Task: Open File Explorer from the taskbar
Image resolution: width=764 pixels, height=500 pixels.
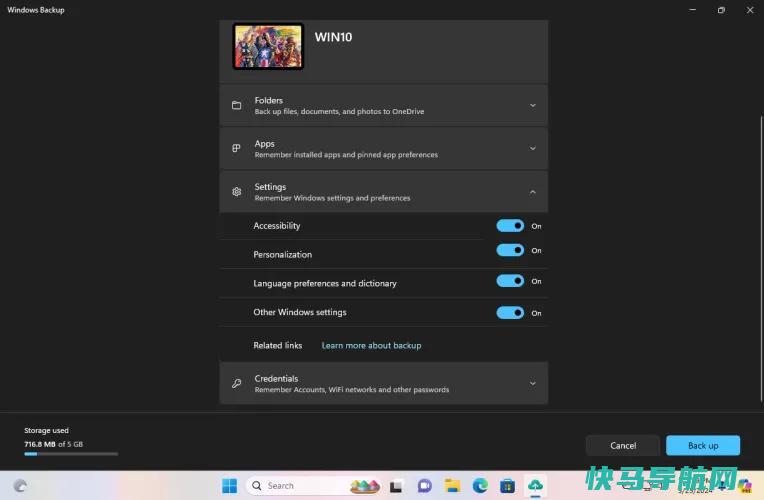Action: click(452, 486)
